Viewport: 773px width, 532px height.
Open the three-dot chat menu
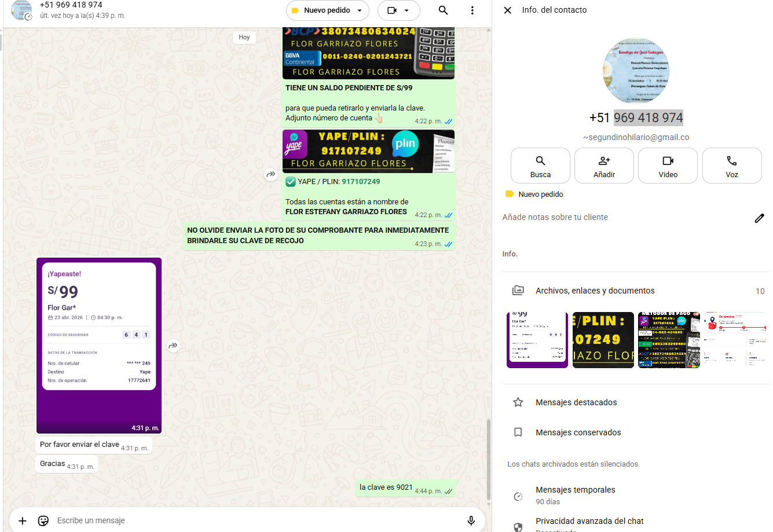point(472,10)
